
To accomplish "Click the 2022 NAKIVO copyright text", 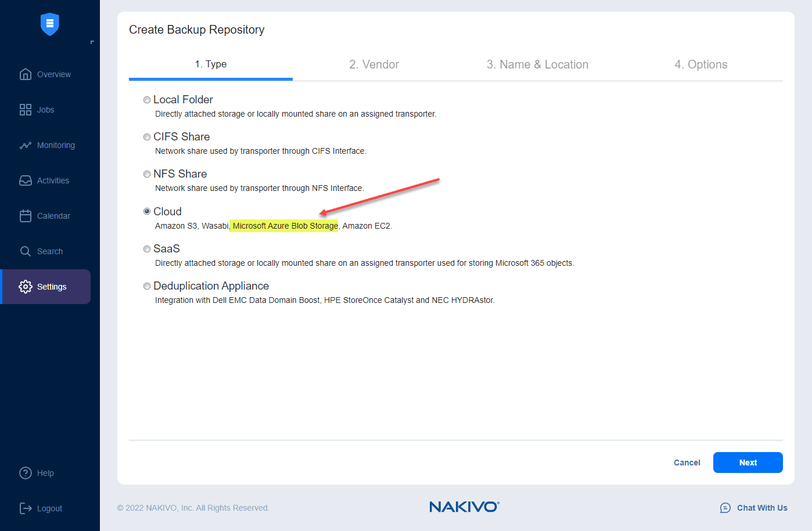I will [x=193, y=508].
